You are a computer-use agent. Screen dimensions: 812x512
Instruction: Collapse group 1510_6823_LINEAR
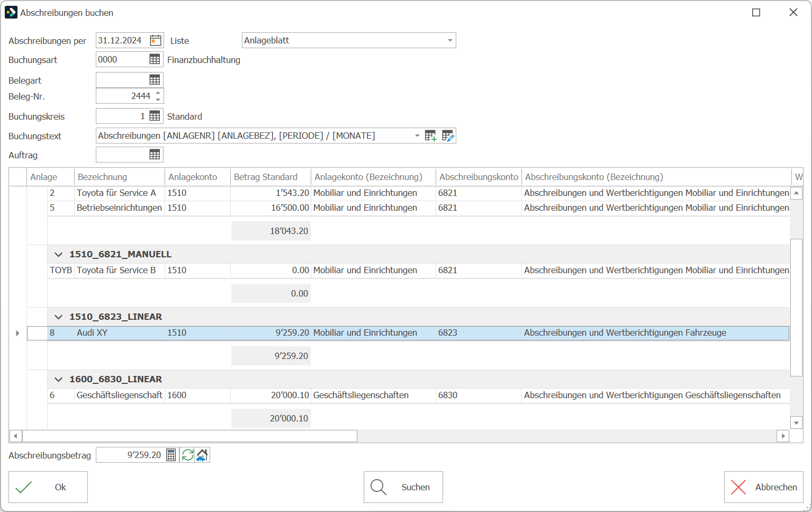(x=59, y=317)
